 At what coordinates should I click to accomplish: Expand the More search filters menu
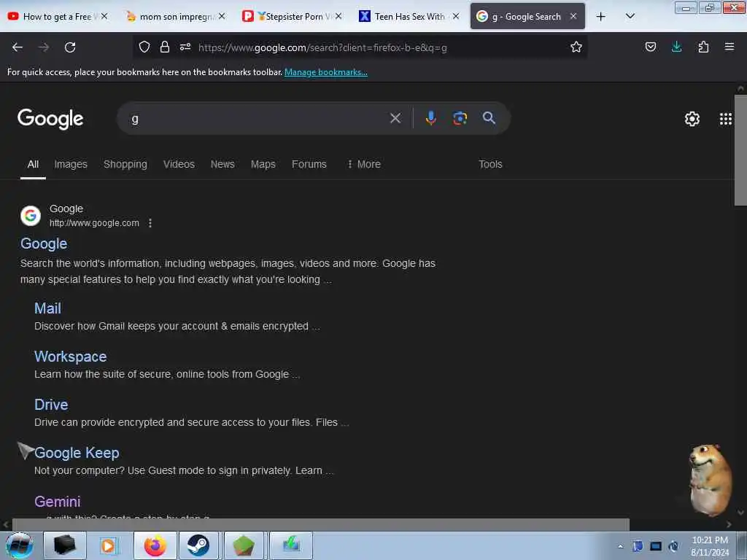[x=364, y=164]
